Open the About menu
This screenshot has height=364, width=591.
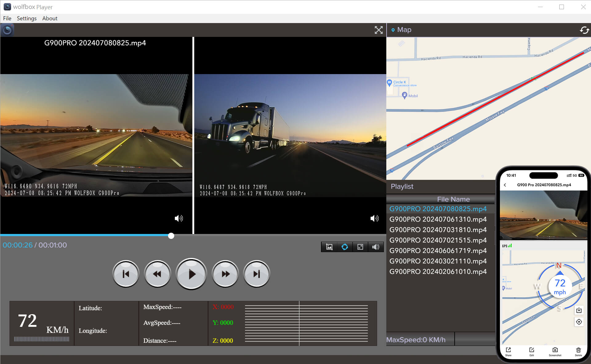(50, 18)
